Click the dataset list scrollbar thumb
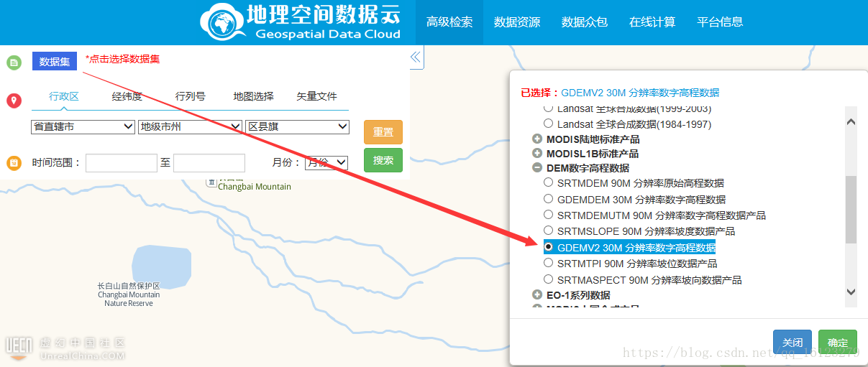Image resolution: width=868 pixels, height=367 pixels. click(x=851, y=210)
